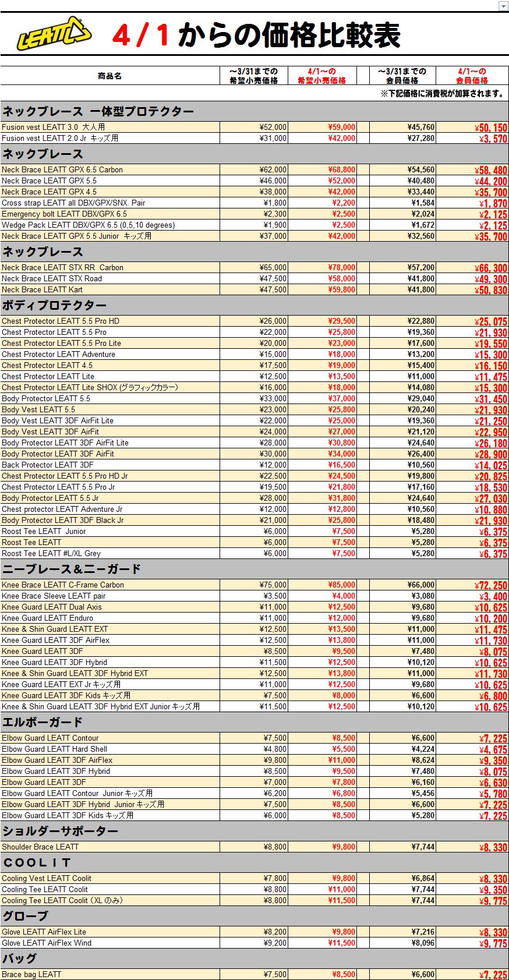Click the 消費税 note text
The image size is (509, 980).
pyautogui.click(x=443, y=94)
